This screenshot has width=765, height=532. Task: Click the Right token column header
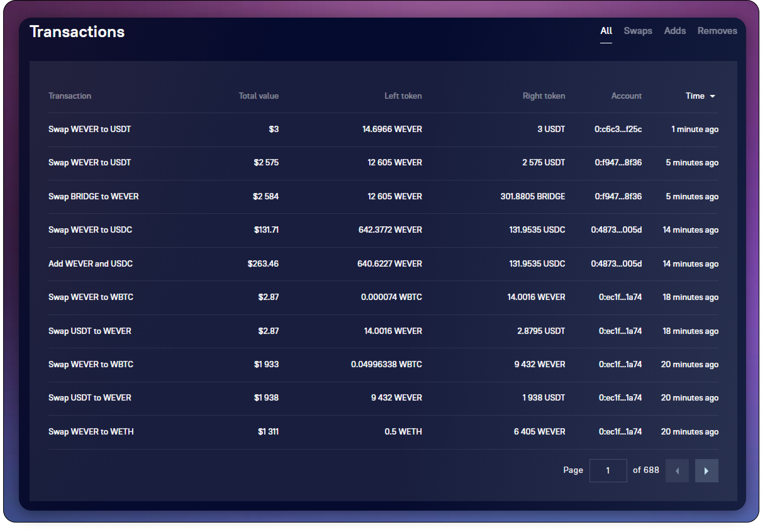click(544, 96)
